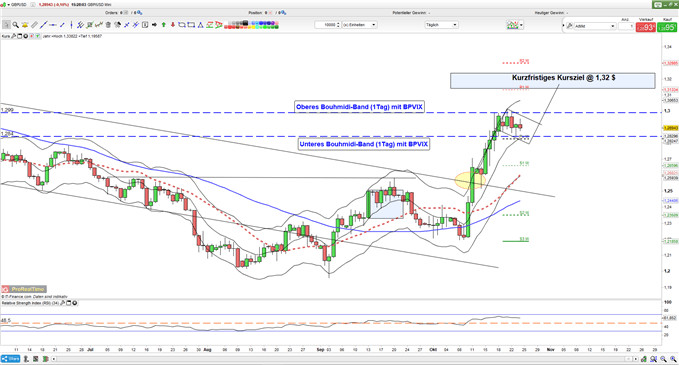Click the wrench next to order type
The width and height of the screenshot is (679, 365).
[569, 26]
